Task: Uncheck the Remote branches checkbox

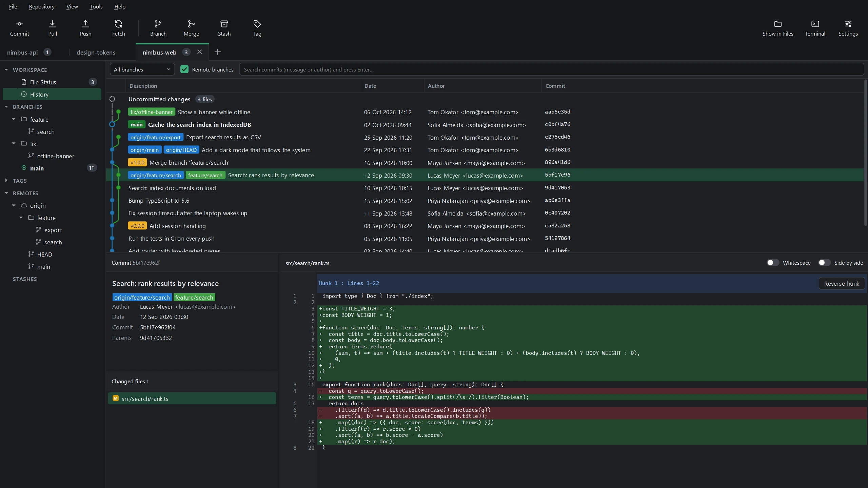Action: coord(184,69)
